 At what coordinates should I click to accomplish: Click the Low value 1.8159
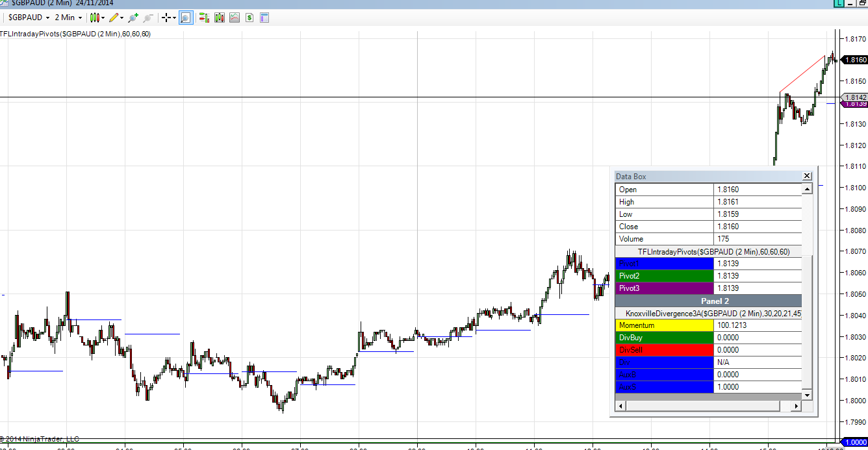tap(758, 214)
